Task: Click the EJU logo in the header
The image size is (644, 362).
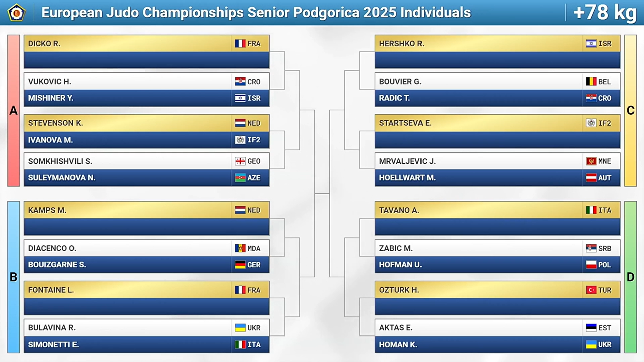Action: click(x=16, y=13)
